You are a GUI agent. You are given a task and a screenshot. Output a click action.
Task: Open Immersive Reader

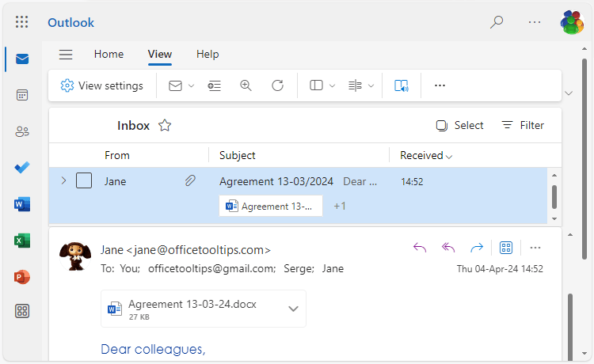pos(402,85)
